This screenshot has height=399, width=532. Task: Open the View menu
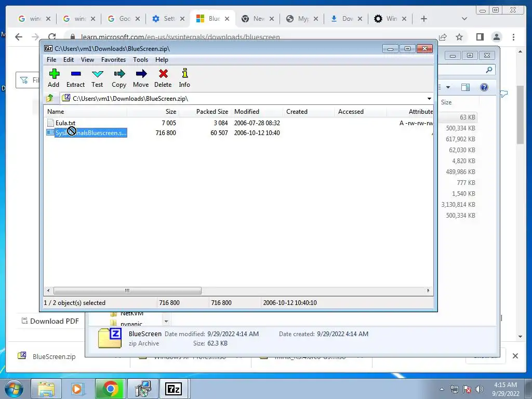coord(87,60)
